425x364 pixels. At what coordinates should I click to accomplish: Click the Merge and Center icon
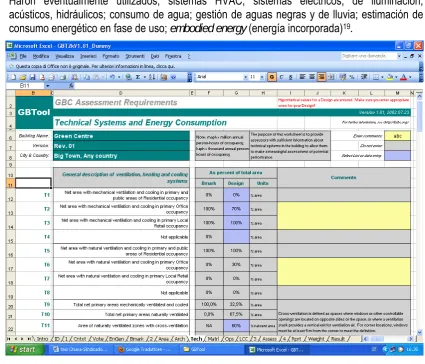(331, 77)
